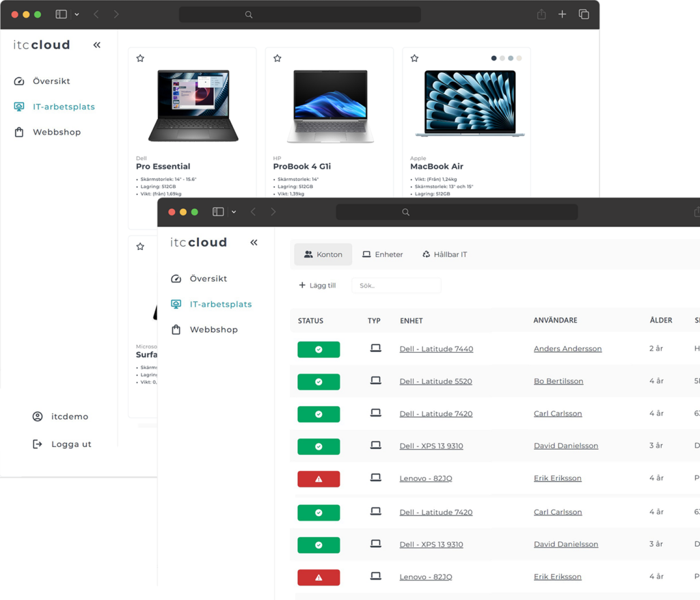
Task: Toggle the favorite star on MacBook Air
Action: [x=414, y=59]
